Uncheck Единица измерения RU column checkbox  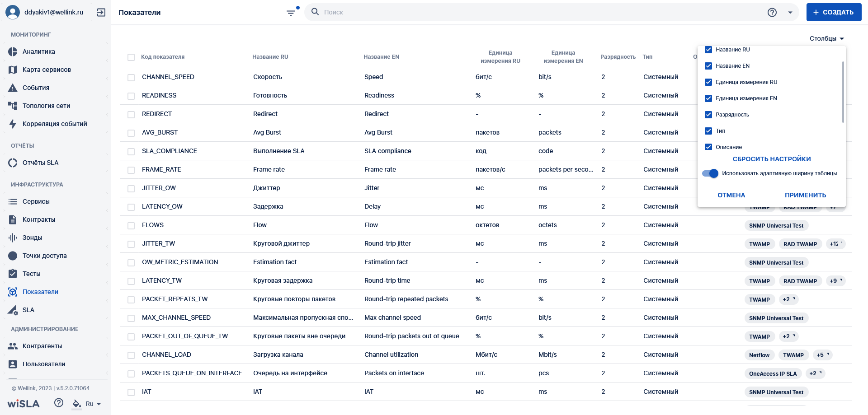[708, 82]
